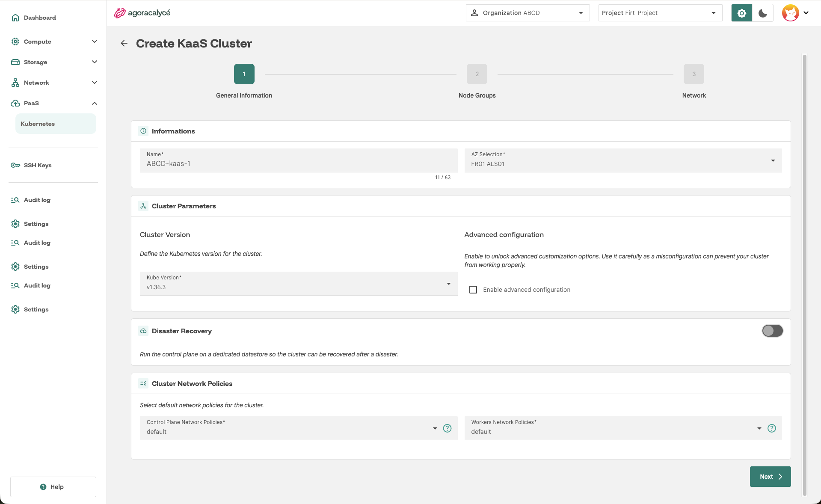Click the Storage drive icon in sidebar
Screen dimensions: 821x504
pyautogui.click(x=15, y=62)
